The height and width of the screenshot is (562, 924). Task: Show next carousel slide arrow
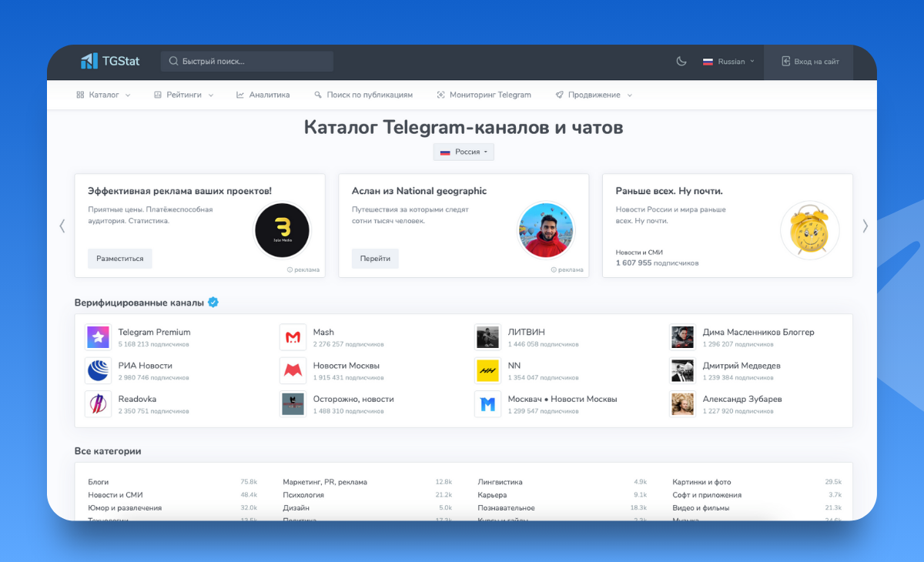[x=865, y=226]
